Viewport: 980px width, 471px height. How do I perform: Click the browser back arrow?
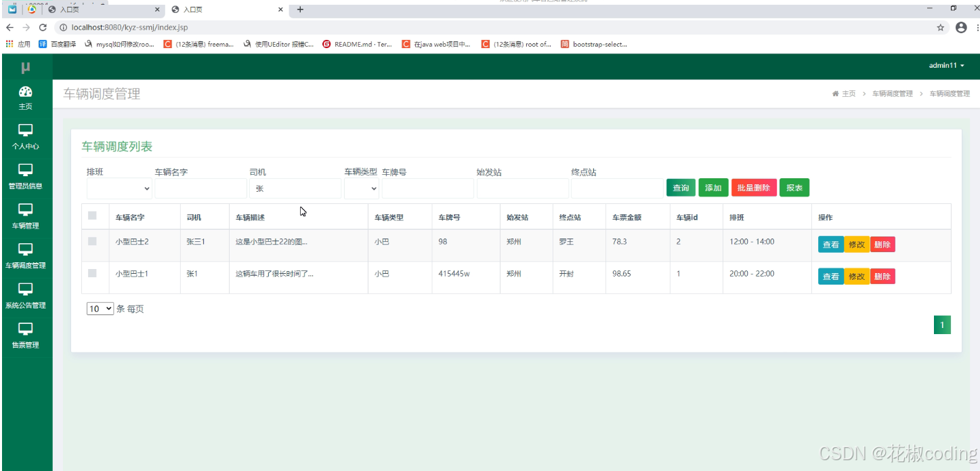click(x=9, y=28)
